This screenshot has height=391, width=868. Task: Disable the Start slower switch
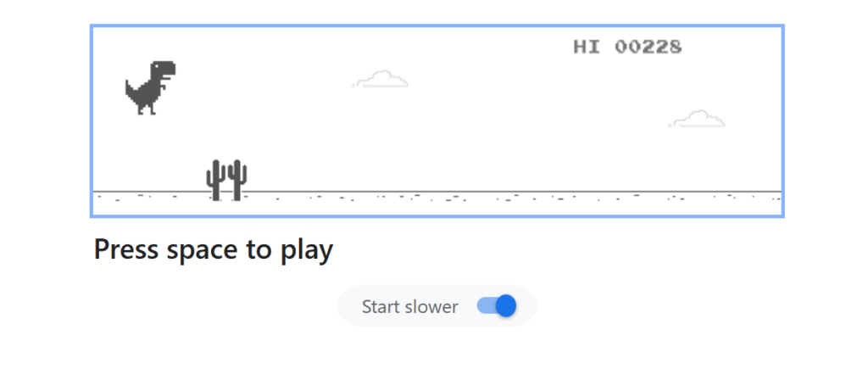(496, 306)
